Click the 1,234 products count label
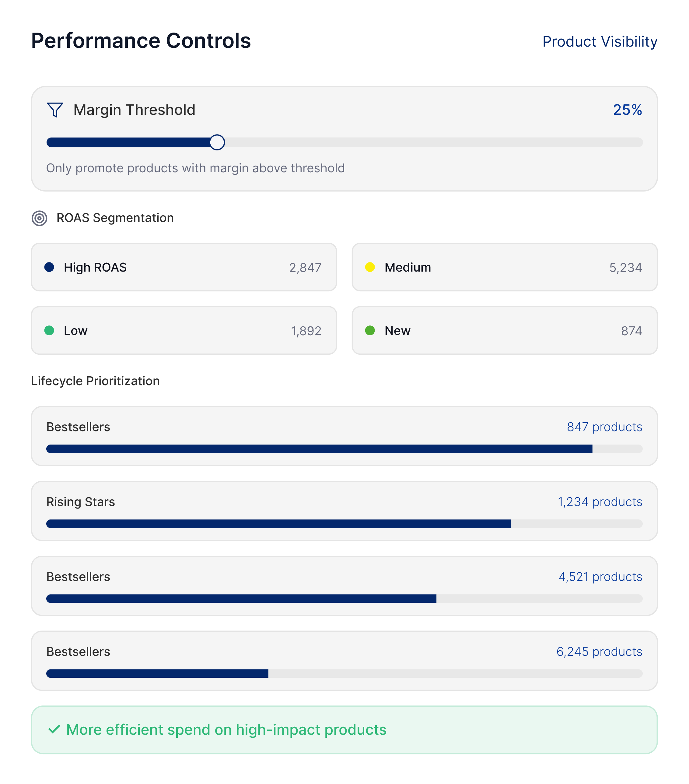The width and height of the screenshot is (689, 784). point(600,502)
